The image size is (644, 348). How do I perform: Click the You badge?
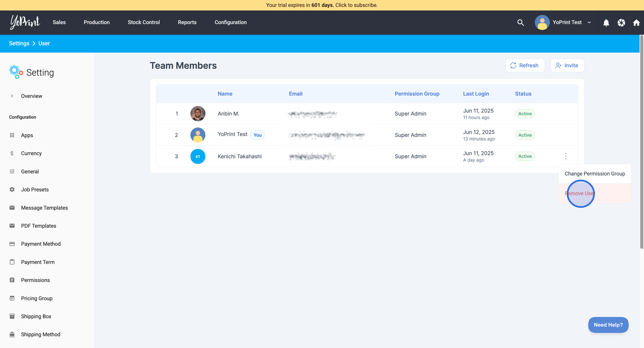click(x=258, y=135)
